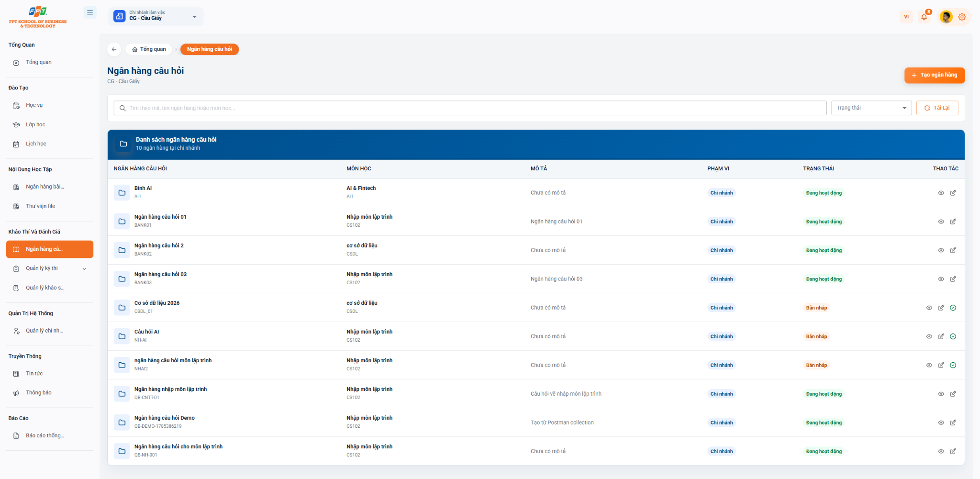The width and height of the screenshot is (980, 479).
Task: Toggle the sidebar hamburger menu
Action: [x=89, y=12]
